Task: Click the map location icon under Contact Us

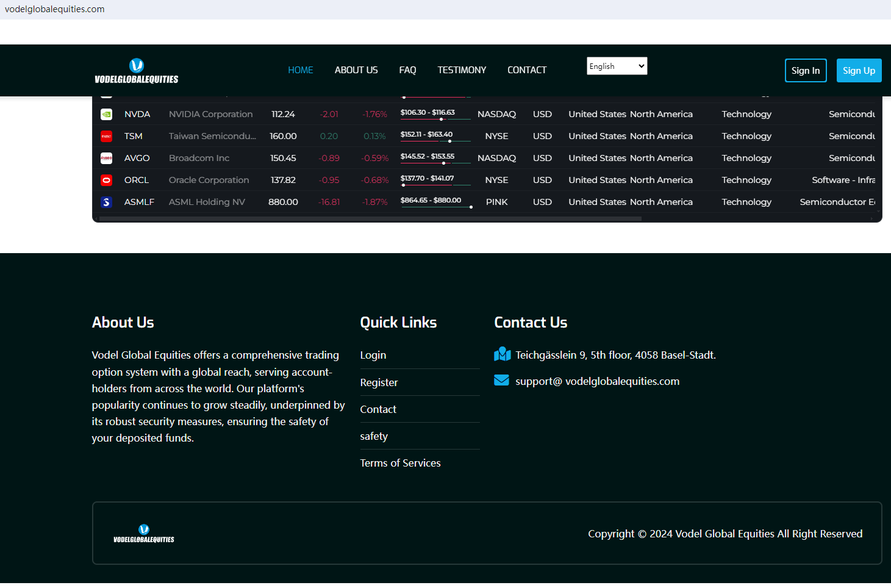Action: (x=502, y=354)
